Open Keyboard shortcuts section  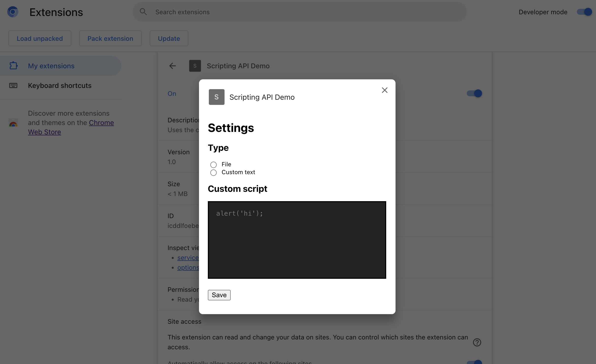click(x=59, y=85)
